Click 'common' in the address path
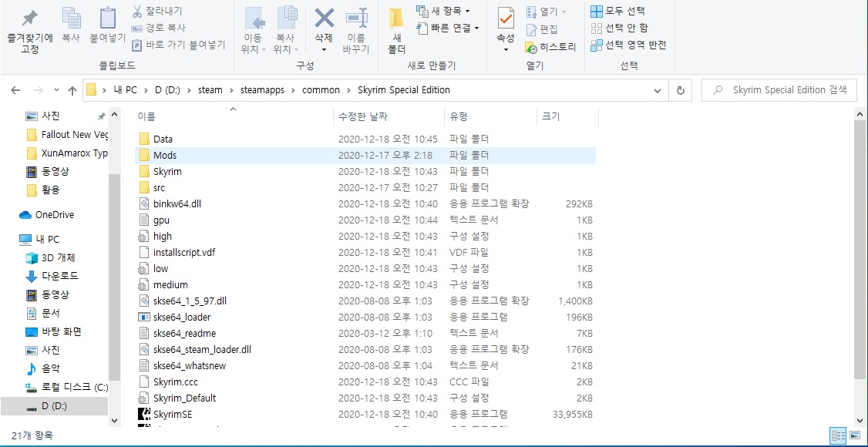The image size is (868, 447). pyautogui.click(x=321, y=90)
